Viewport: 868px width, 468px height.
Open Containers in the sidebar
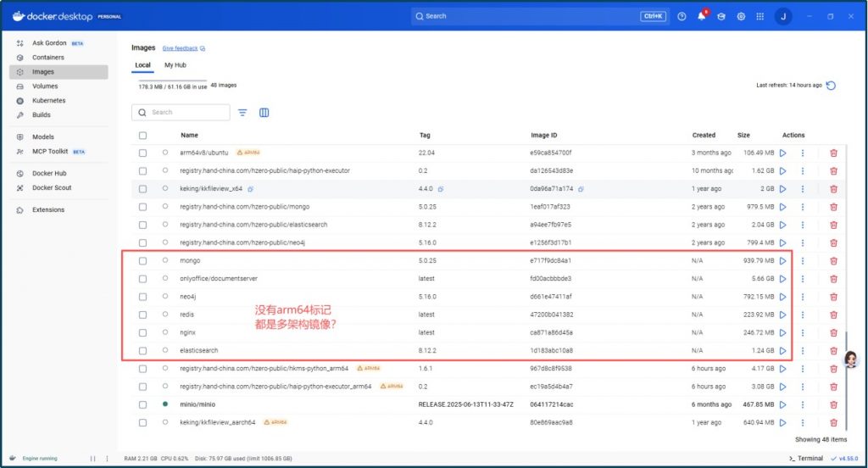pos(48,58)
